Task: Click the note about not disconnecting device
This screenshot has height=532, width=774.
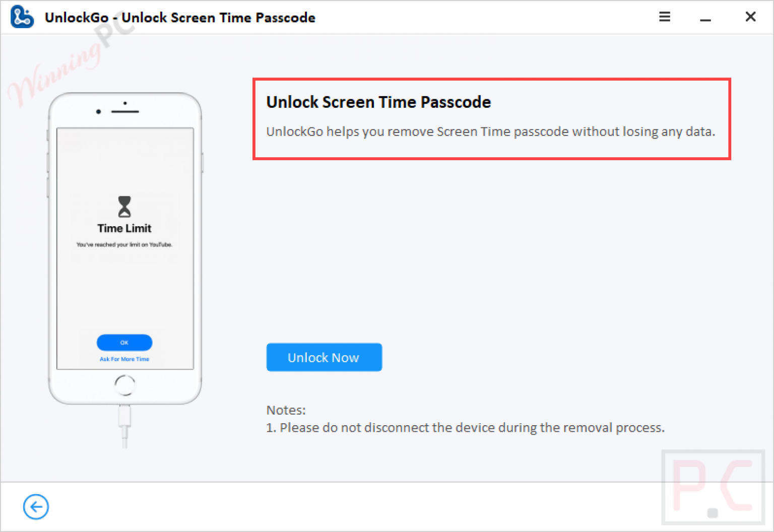Action: [x=466, y=427]
